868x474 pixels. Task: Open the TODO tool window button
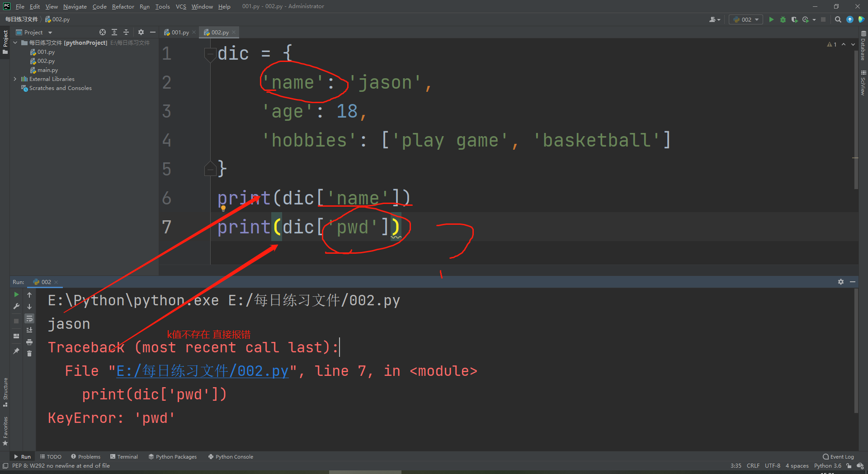51,457
